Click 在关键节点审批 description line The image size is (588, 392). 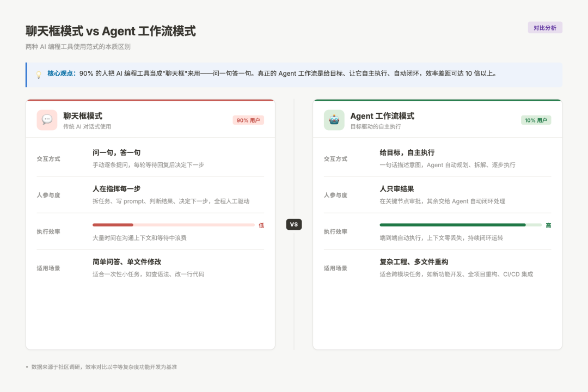(x=443, y=201)
